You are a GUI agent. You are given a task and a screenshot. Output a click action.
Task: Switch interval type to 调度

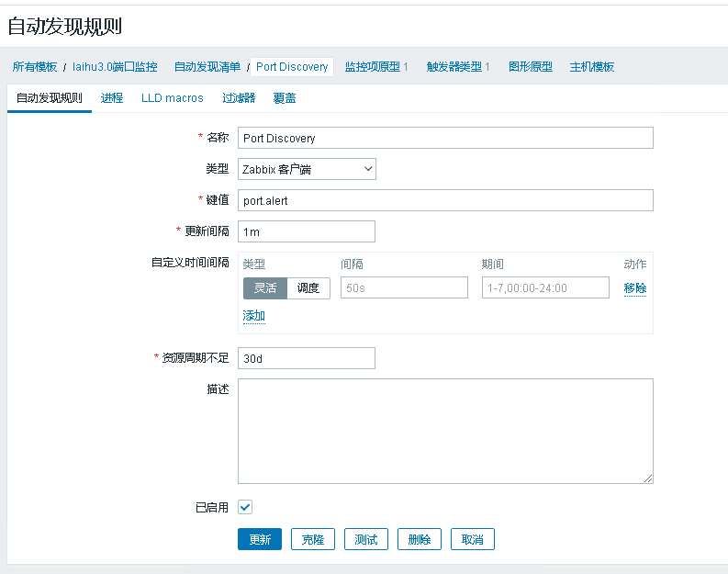[x=308, y=288]
